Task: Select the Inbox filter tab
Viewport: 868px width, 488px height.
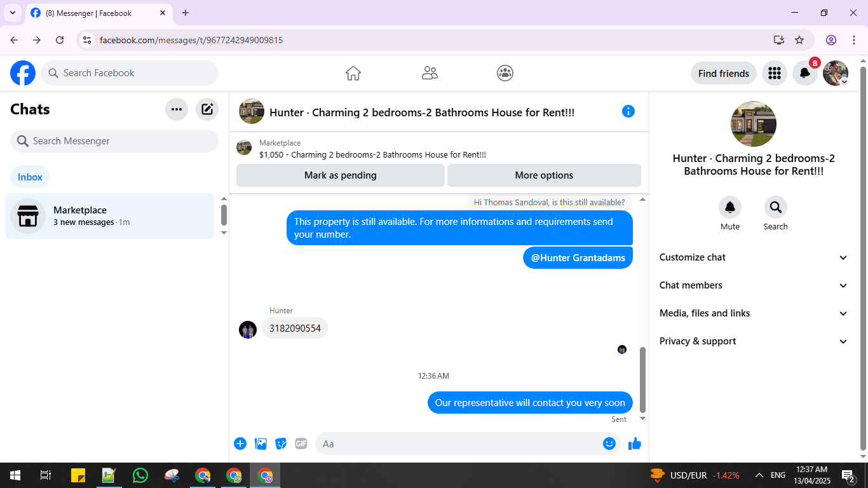Action: (x=30, y=177)
